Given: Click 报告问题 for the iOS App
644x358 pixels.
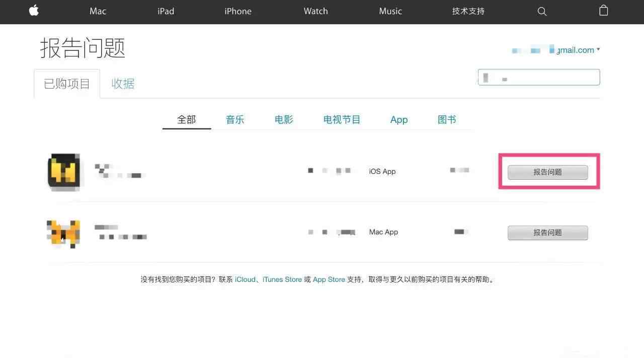Looking at the screenshot, I should (x=548, y=172).
